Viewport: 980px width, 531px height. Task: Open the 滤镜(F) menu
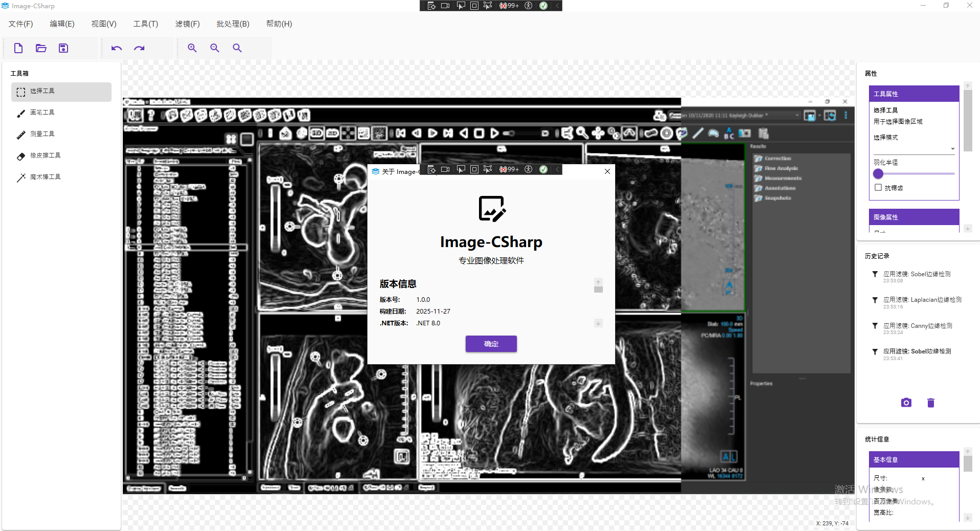(x=187, y=24)
